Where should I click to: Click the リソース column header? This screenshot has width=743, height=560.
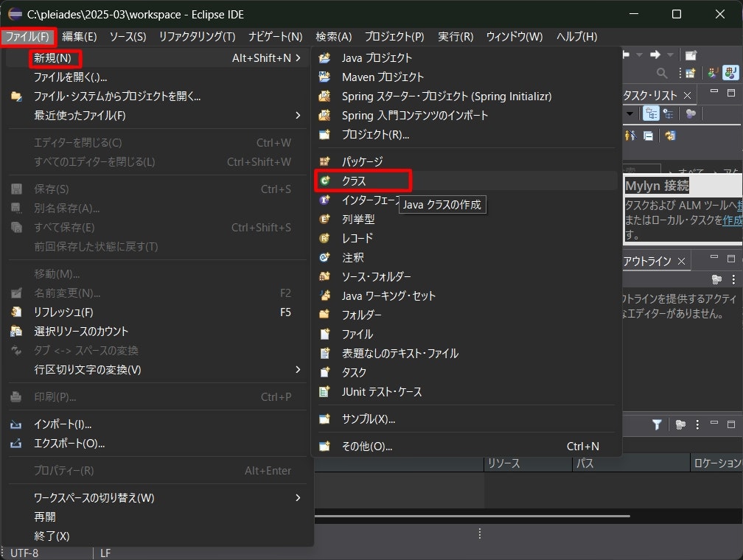pos(528,463)
